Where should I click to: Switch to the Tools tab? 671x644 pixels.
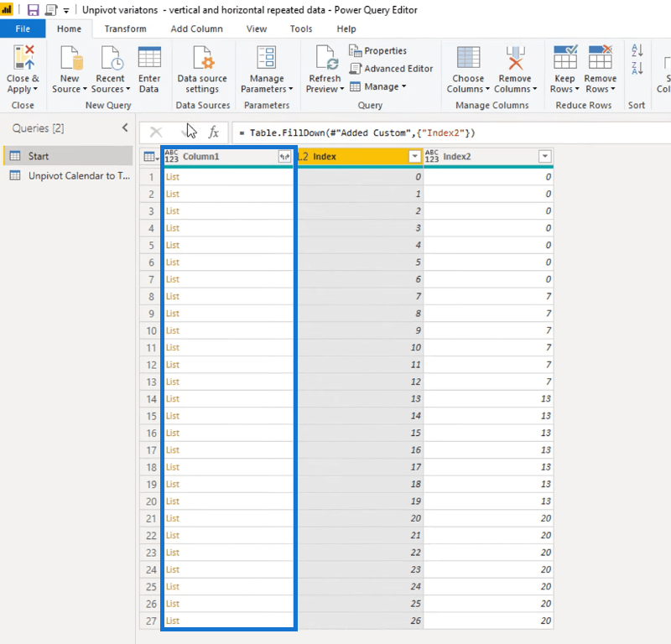tap(301, 29)
